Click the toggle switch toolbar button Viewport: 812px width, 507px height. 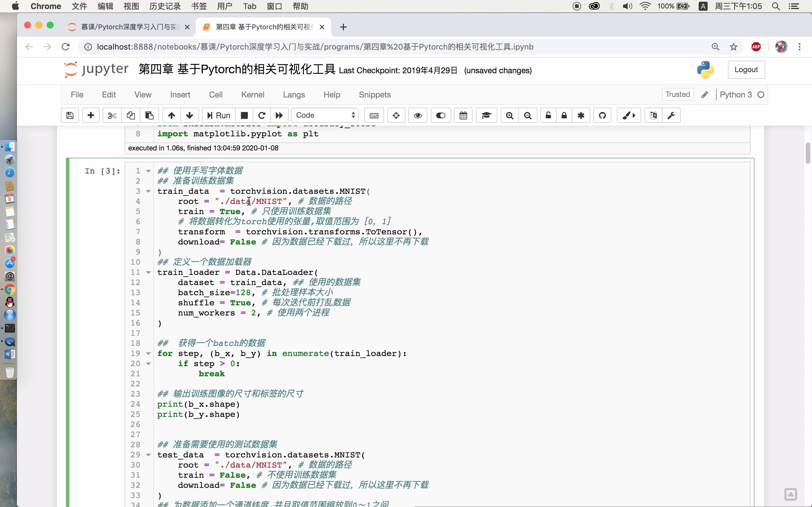441,115
